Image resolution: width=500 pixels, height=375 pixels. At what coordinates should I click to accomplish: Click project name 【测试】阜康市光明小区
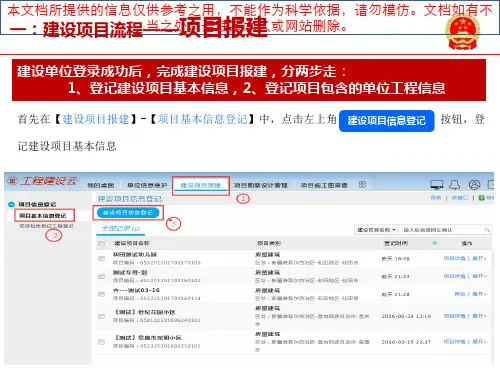click(x=148, y=337)
